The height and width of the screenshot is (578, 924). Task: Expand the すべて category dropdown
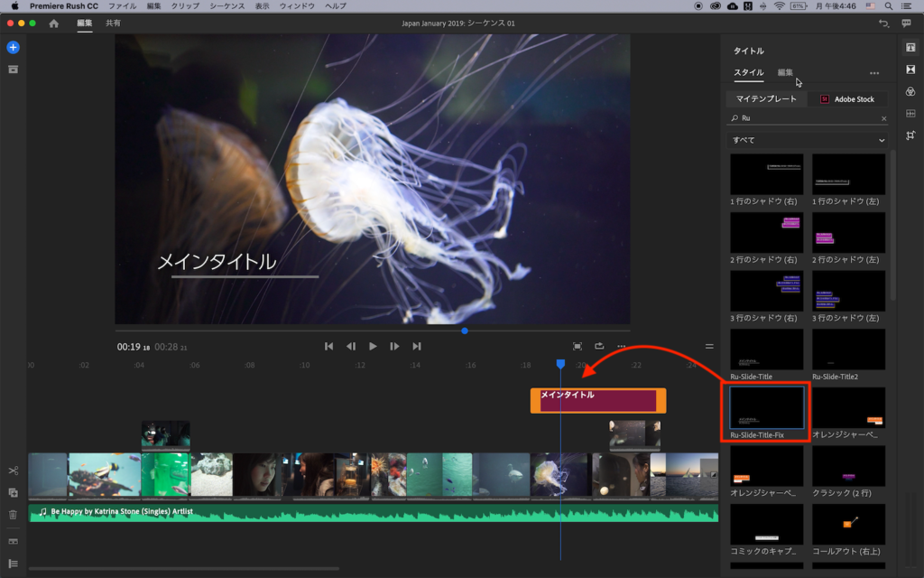coord(808,141)
